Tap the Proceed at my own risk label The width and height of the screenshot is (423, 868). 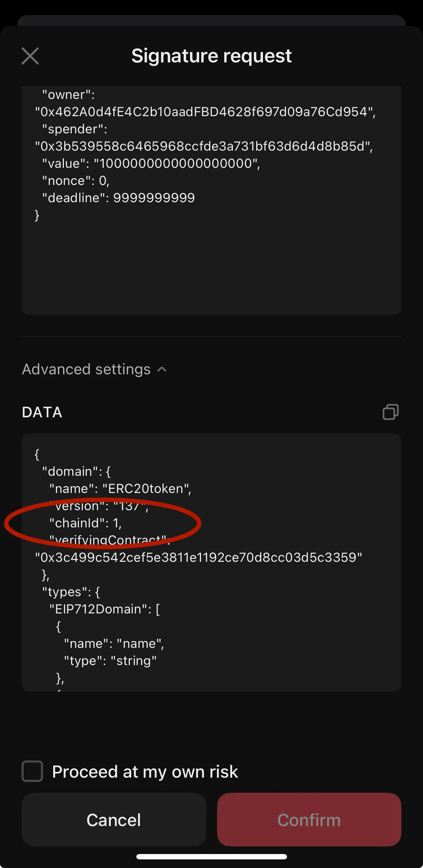pos(145,772)
